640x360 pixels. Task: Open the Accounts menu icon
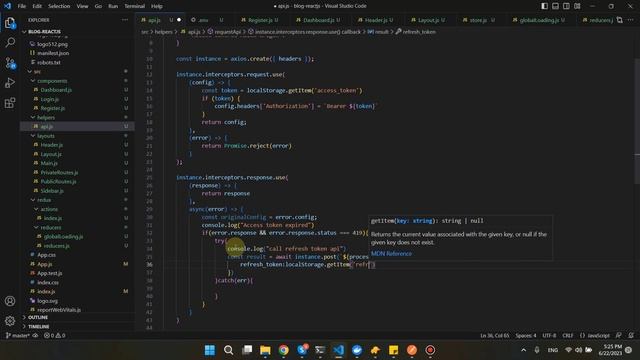pos(10,301)
